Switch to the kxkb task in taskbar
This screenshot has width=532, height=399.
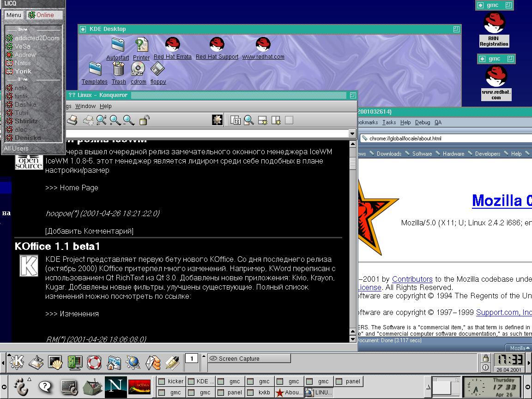[x=261, y=393]
